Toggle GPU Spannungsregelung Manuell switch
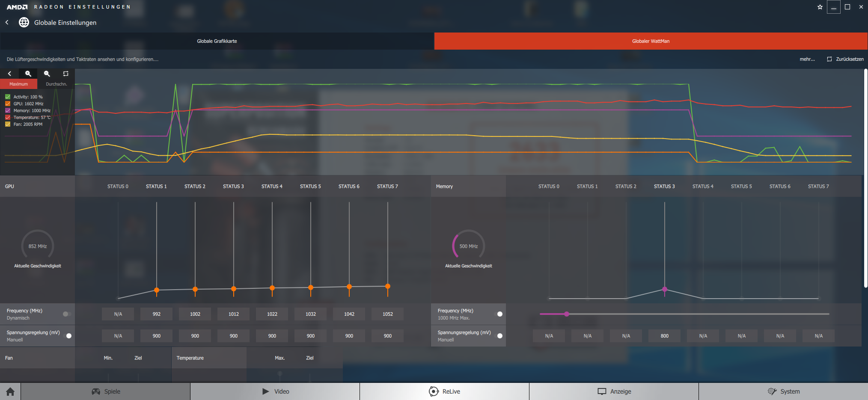Screen dimensions: 868x400 point(68,336)
